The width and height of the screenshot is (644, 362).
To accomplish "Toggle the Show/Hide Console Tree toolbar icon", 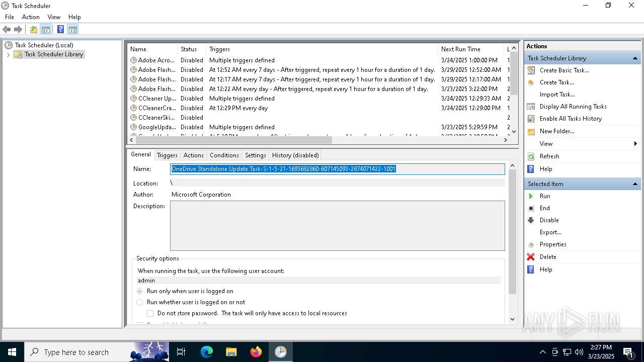I will click(x=46, y=29).
